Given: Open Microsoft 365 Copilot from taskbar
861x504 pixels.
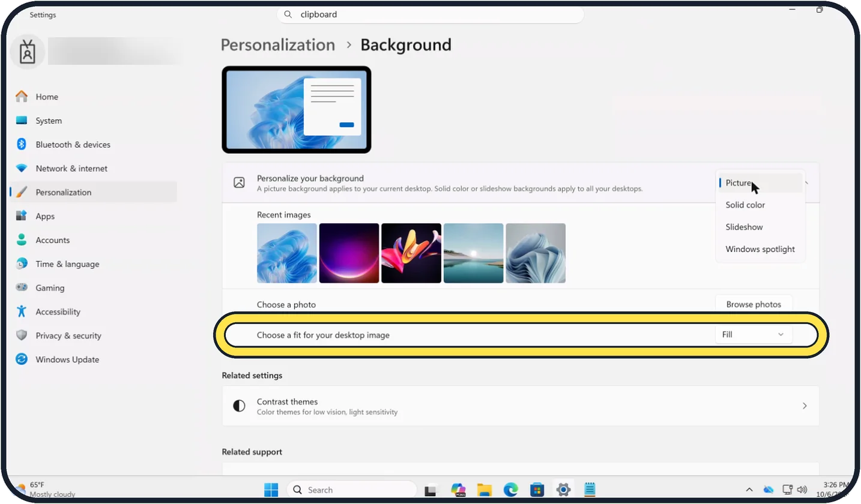Looking at the screenshot, I should pyautogui.click(x=459, y=490).
